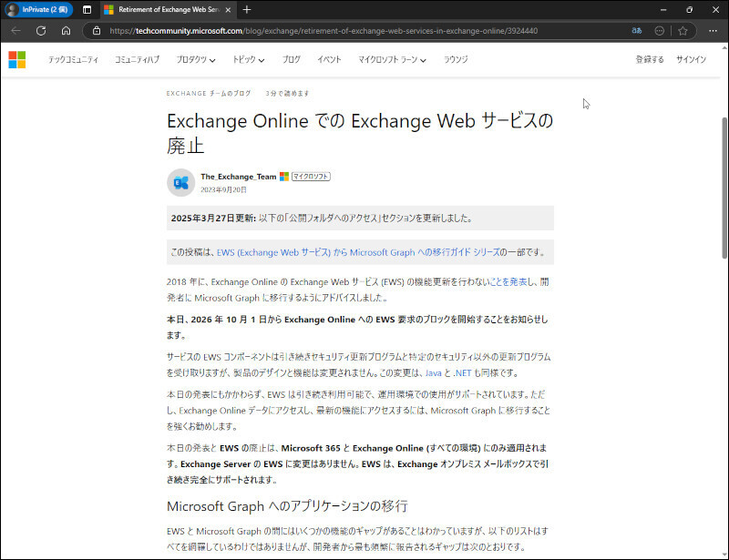Reload the page with refresh icon
The width and height of the screenshot is (729, 560).
tap(41, 31)
